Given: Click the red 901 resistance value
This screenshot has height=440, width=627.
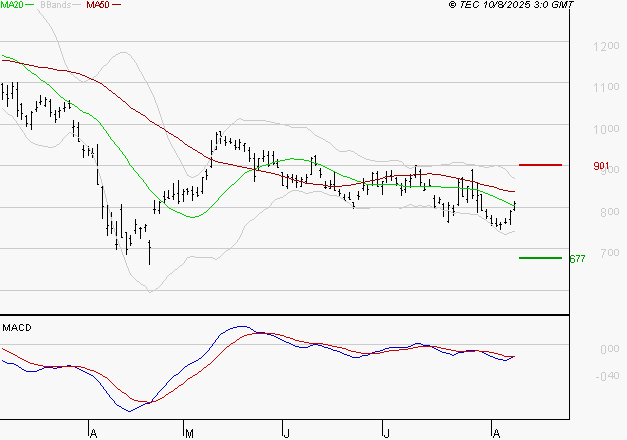Looking at the screenshot, I should [x=601, y=166].
